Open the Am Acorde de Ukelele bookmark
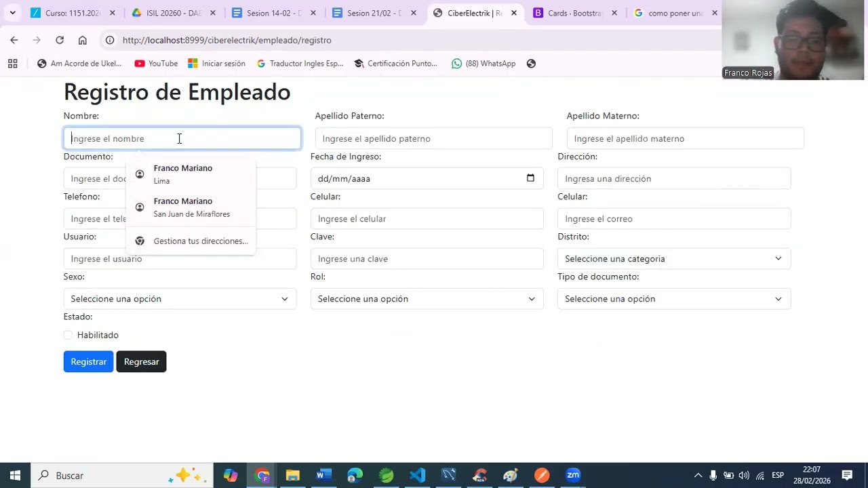Image resolution: width=868 pixels, height=488 pixels. pos(79,64)
